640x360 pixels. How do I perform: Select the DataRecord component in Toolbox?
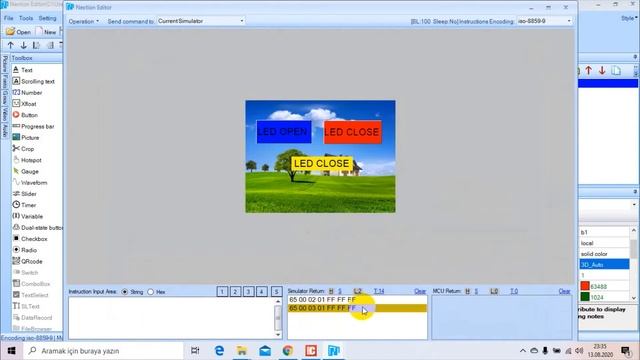(32, 318)
